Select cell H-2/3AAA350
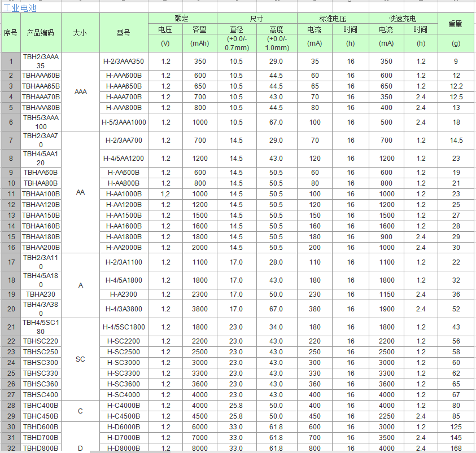This screenshot has height=453, width=476. (x=124, y=61)
